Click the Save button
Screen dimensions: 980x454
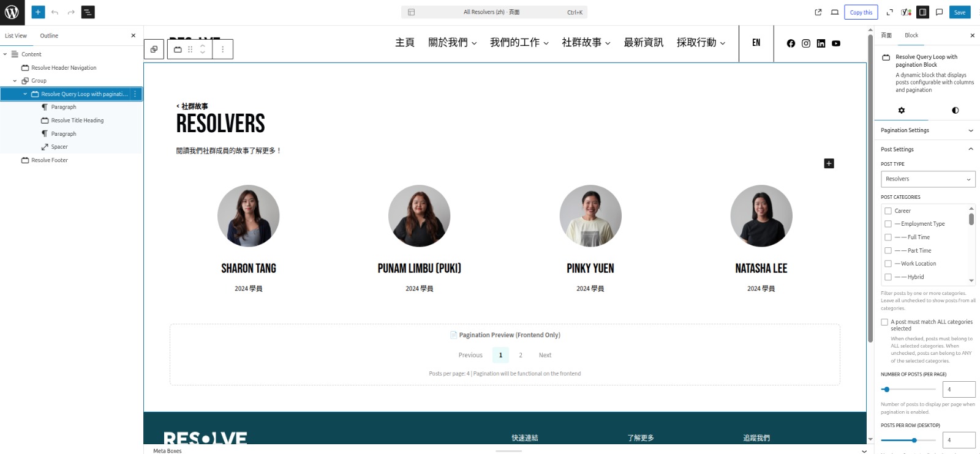tap(960, 12)
